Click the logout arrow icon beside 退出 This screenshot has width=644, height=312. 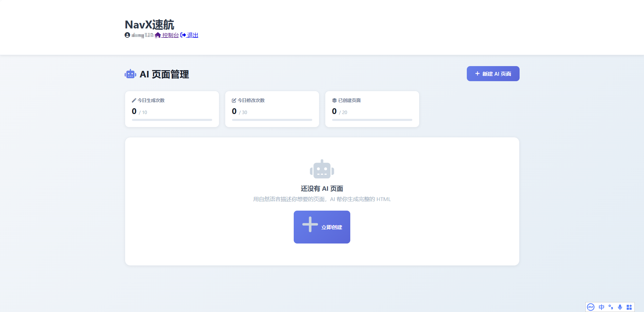(183, 35)
